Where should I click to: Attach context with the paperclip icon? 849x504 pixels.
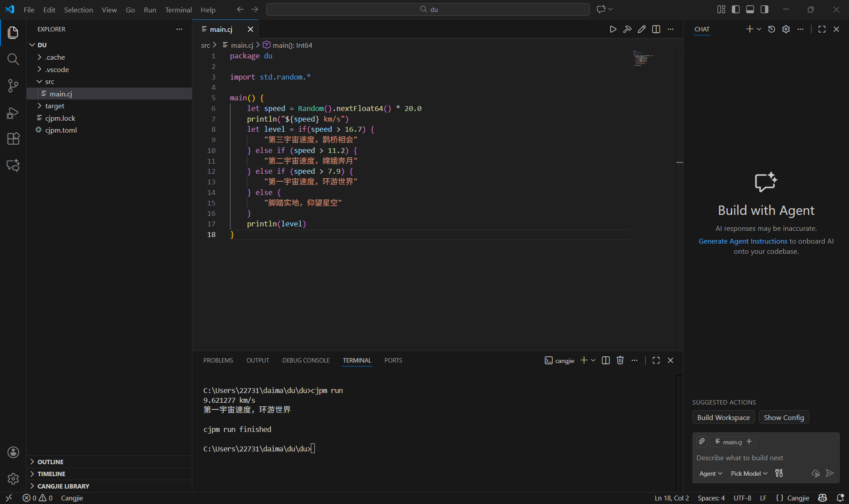pos(702,441)
